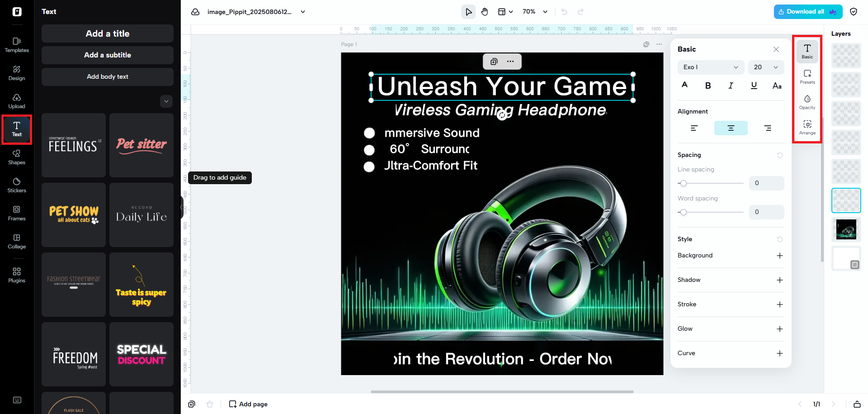The image size is (868, 414).
Task: Toggle underline formatting
Action: point(754,86)
